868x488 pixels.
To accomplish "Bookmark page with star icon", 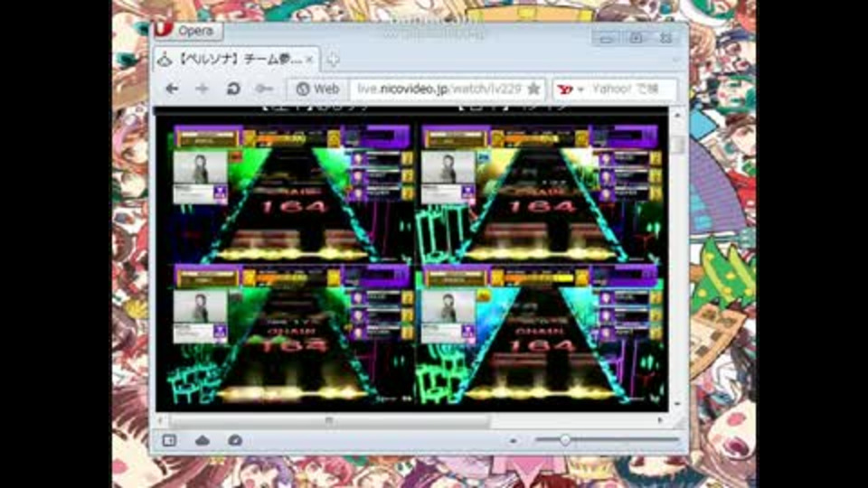I will (533, 89).
